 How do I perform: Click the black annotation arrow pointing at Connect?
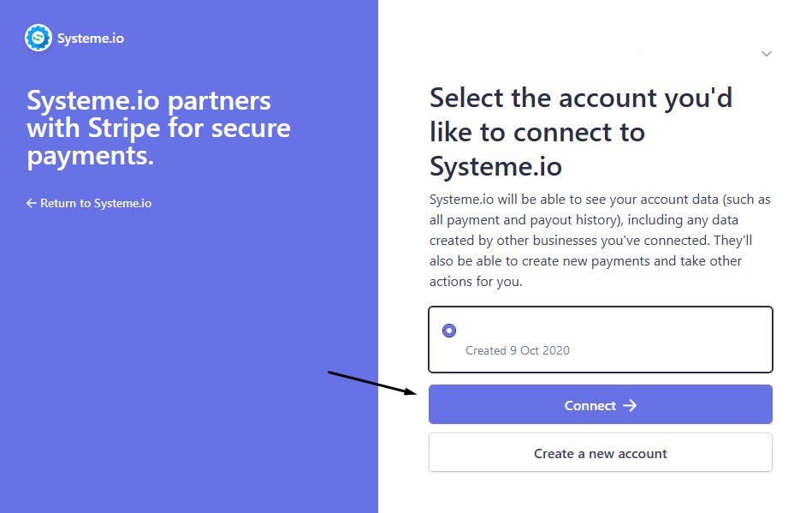tap(373, 383)
